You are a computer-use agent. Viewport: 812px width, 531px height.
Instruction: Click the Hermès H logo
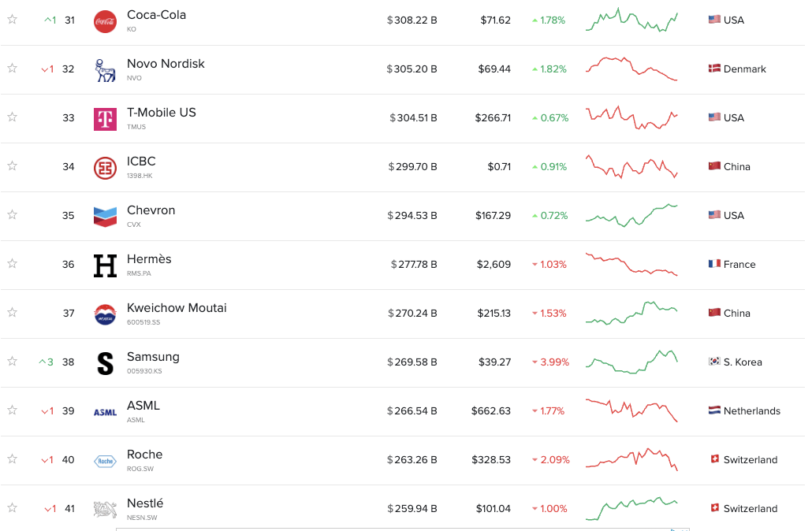coord(105,265)
